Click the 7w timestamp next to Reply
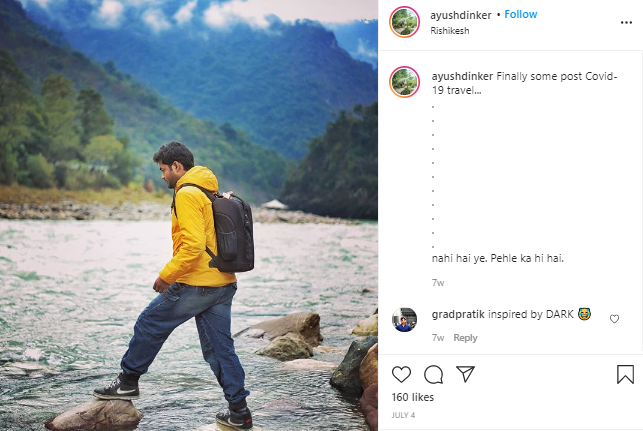643x431 pixels. [437, 338]
